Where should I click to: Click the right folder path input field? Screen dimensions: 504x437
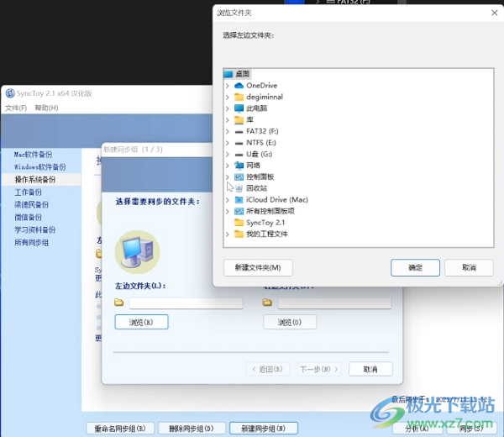pyautogui.click(x=334, y=303)
